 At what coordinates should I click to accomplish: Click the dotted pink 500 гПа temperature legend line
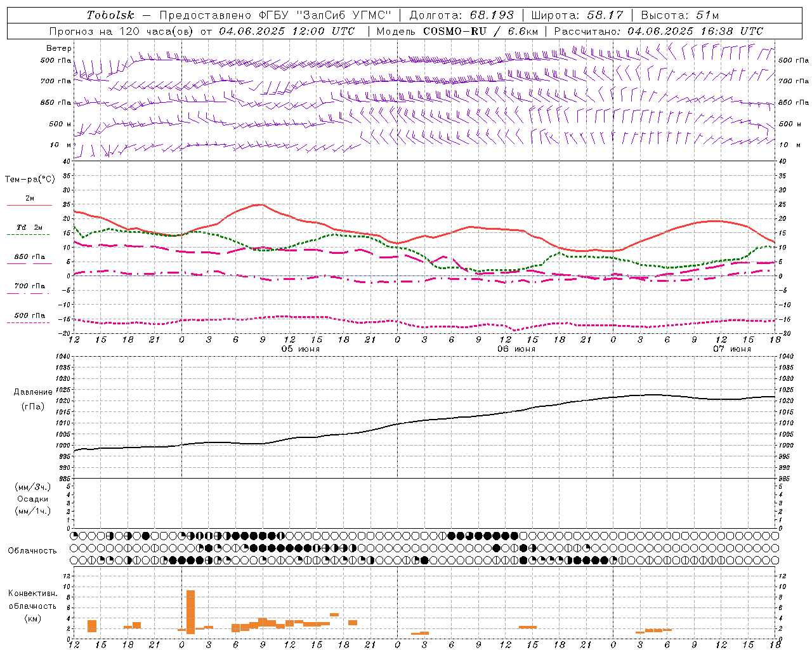click(29, 322)
